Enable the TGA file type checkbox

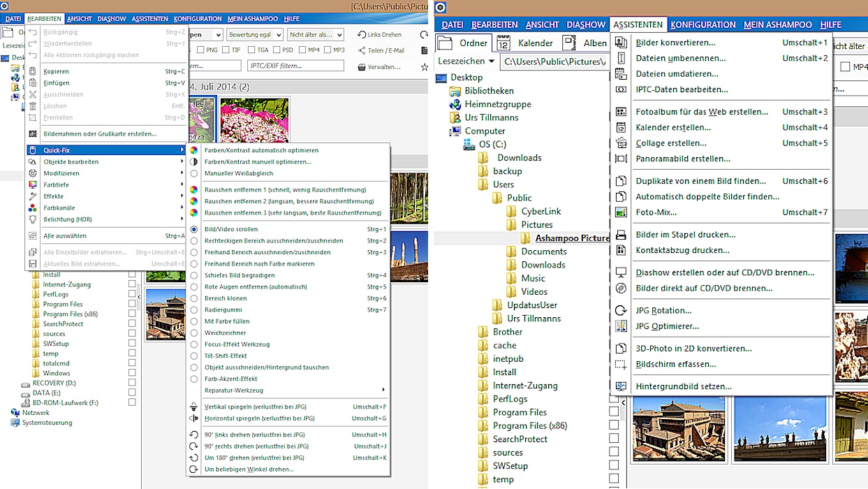click(251, 50)
